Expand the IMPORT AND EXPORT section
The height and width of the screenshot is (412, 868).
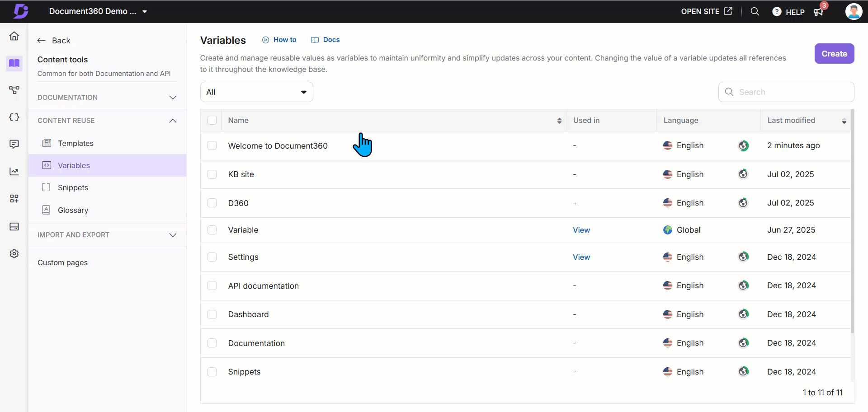tap(107, 235)
